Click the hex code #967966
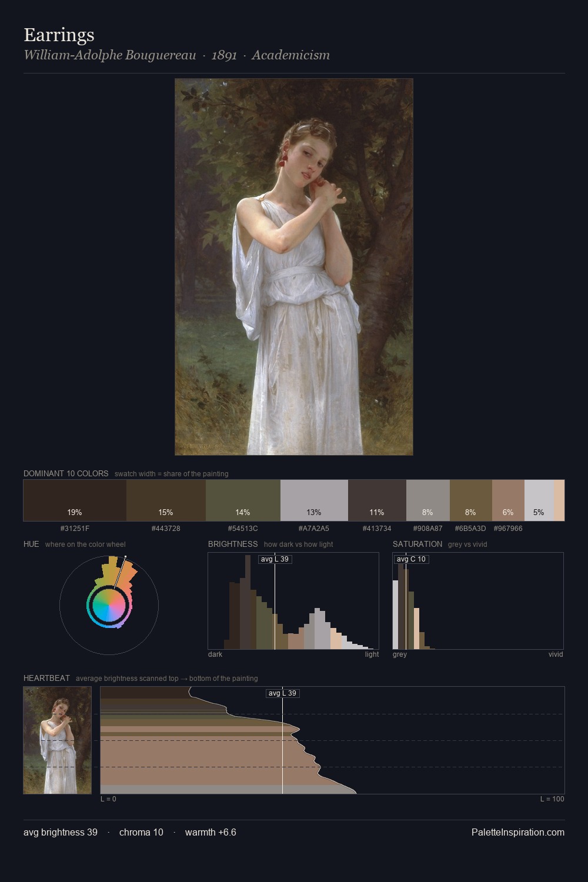 (x=508, y=529)
